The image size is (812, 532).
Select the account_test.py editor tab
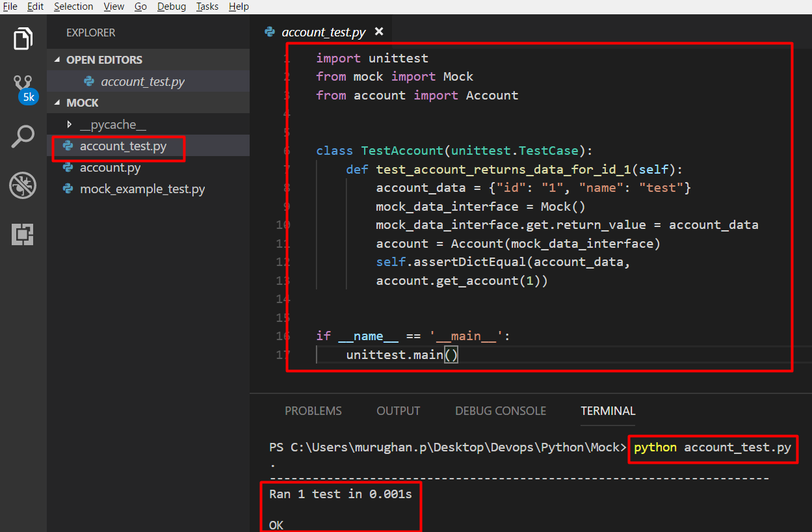tap(324, 32)
